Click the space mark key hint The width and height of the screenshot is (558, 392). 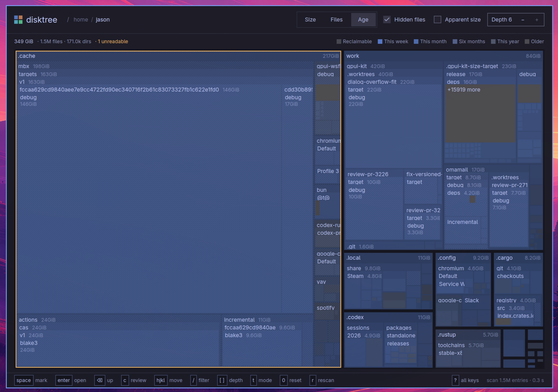(31, 380)
